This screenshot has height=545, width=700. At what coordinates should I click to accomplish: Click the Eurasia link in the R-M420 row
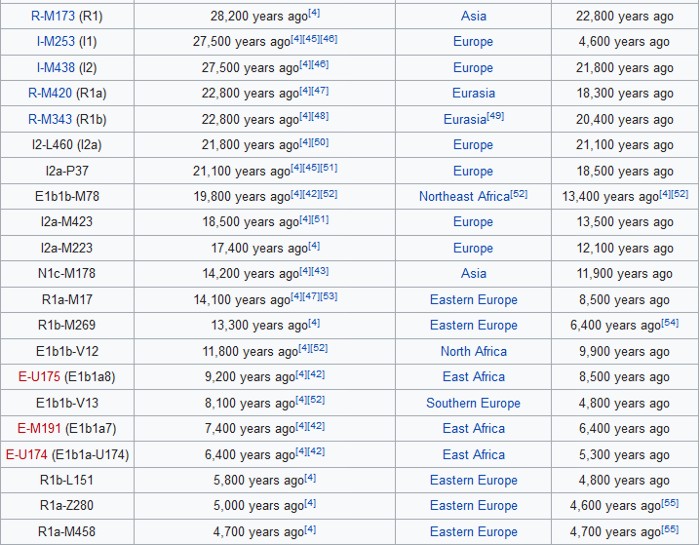click(473, 93)
